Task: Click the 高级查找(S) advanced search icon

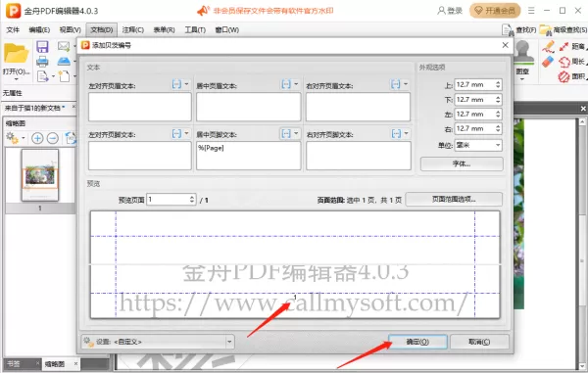Action: (545, 30)
